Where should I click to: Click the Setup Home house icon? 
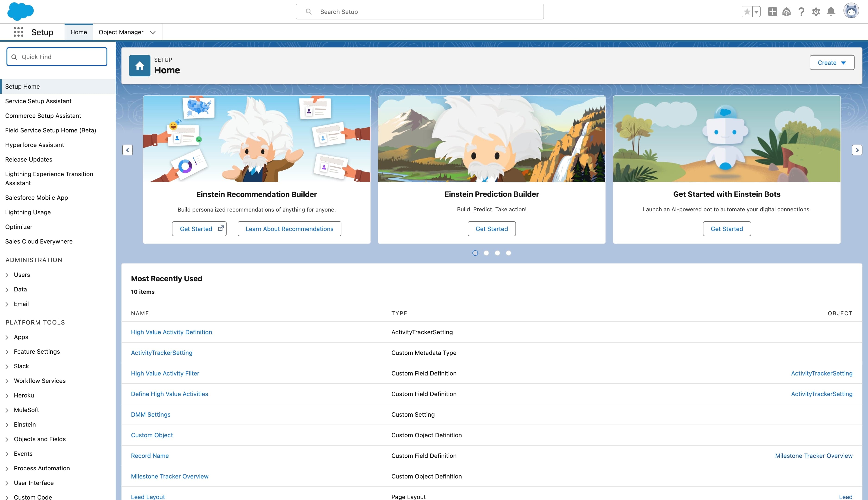pyautogui.click(x=140, y=66)
